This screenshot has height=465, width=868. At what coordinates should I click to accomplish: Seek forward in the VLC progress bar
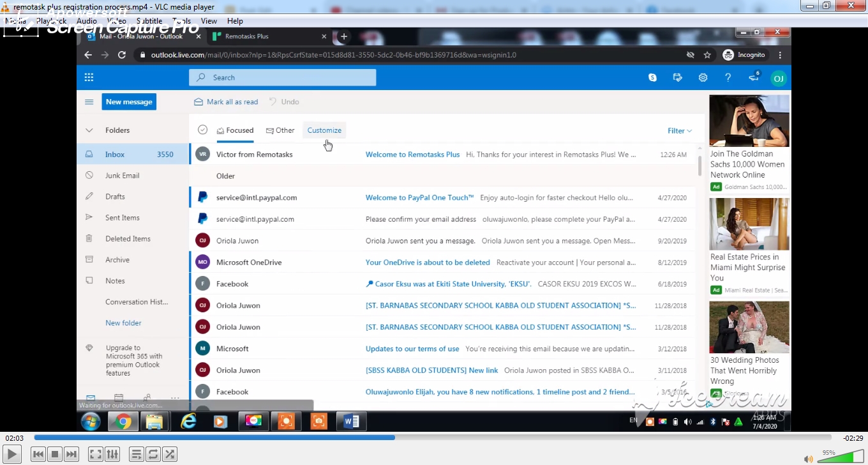511,438
